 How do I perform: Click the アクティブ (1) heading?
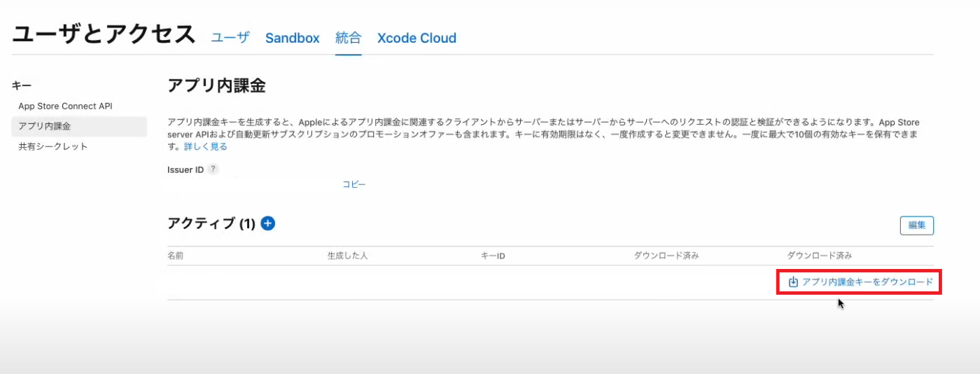[x=211, y=223]
